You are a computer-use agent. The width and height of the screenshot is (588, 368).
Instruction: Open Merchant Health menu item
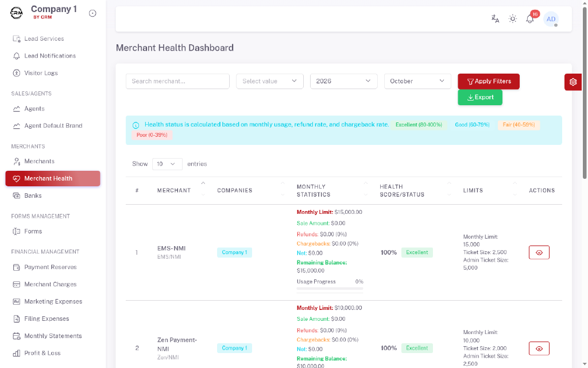click(53, 178)
